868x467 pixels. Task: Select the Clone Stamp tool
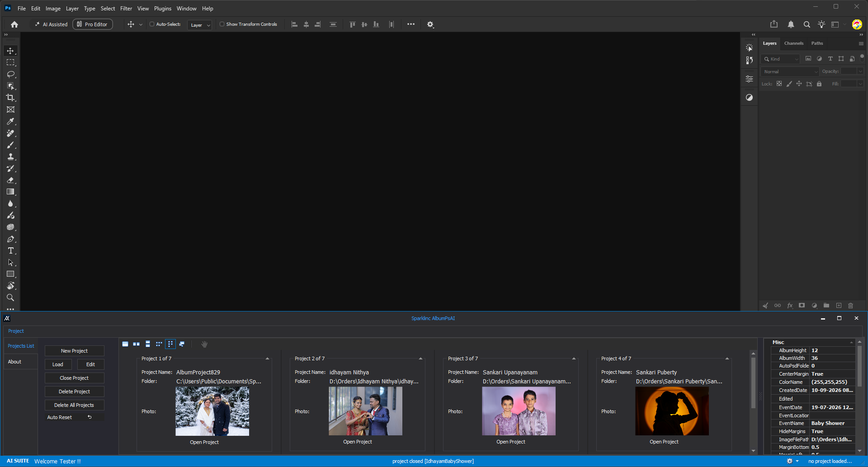10,156
